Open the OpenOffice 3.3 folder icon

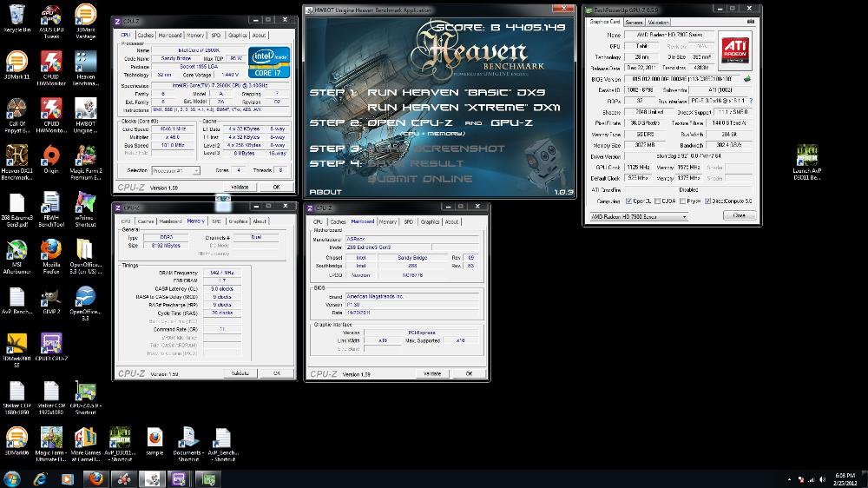pos(85,256)
